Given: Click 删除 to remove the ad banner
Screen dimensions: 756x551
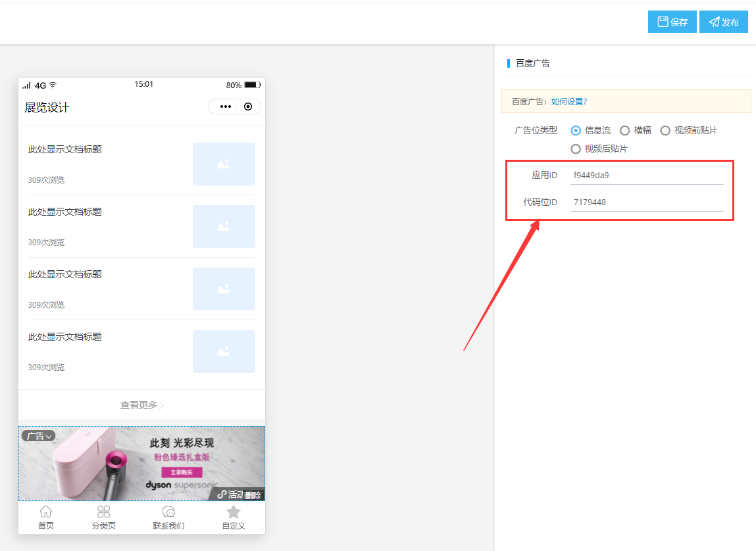Looking at the screenshot, I should (253, 494).
